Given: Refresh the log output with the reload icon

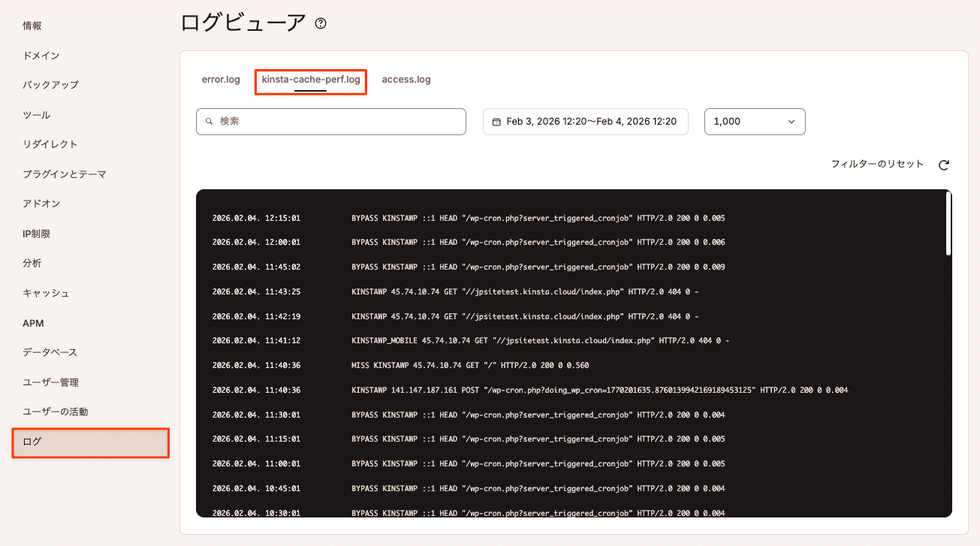Looking at the screenshot, I should [944, 164].
